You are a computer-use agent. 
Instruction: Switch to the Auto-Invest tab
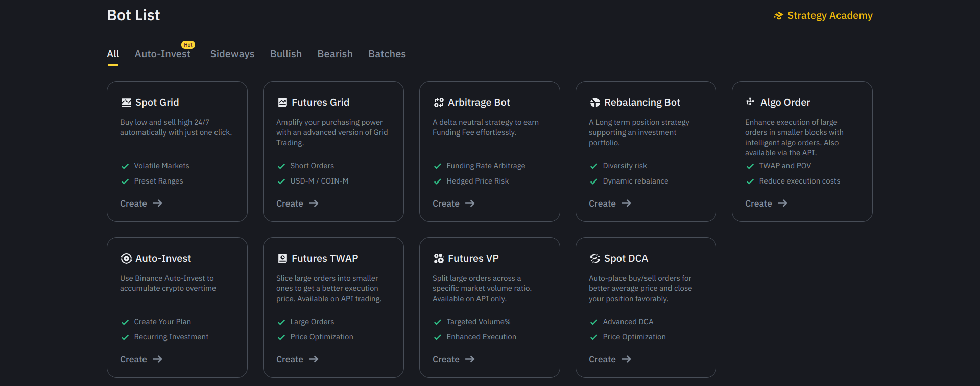[162, 54]
